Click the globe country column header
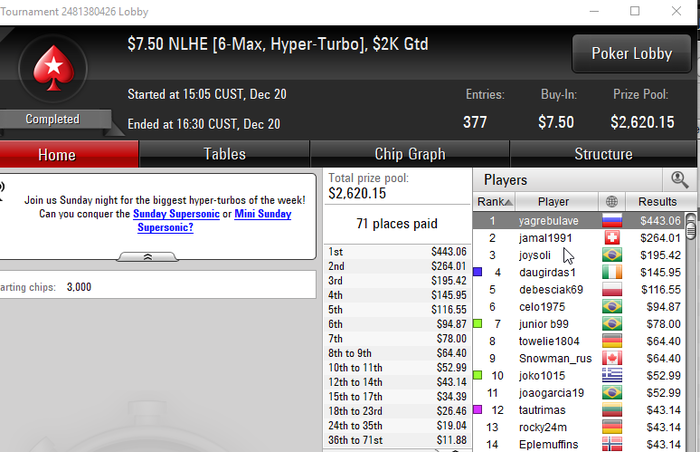This screenshot has width=700, height=452. pyautogui.click(x=612, y=201)
